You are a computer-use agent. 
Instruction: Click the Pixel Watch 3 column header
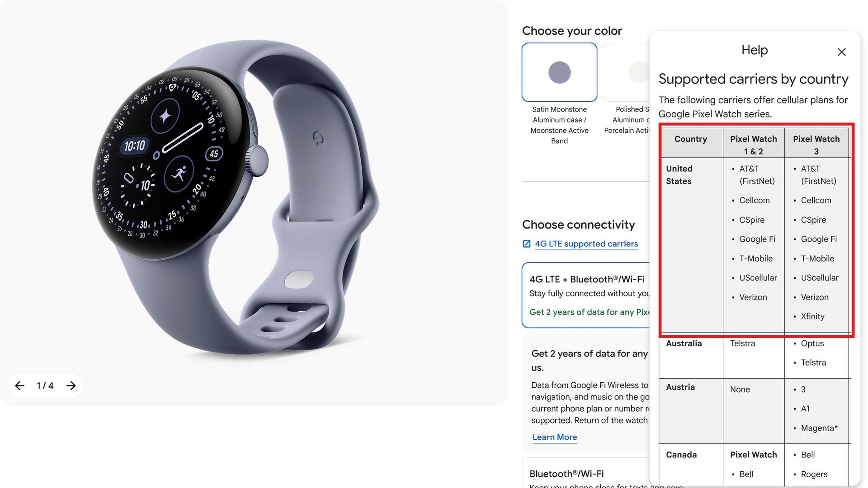click(x=816, y=145)
